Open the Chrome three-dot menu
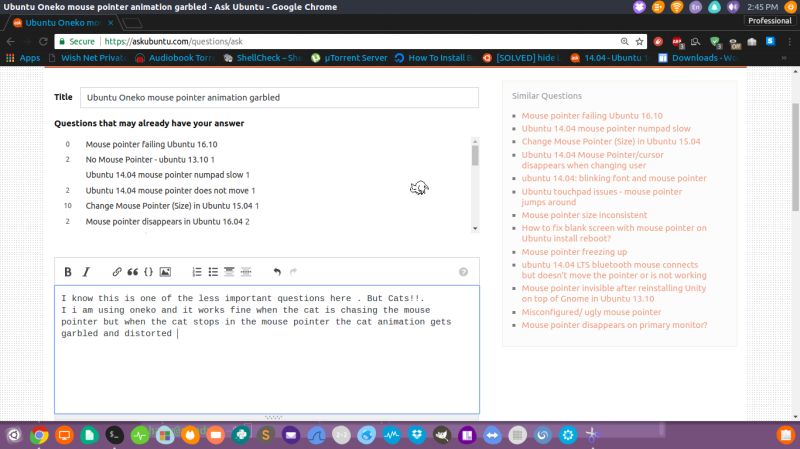Viewport: 800px width, 449px height. pyautogui.click(x=790, y=42)
